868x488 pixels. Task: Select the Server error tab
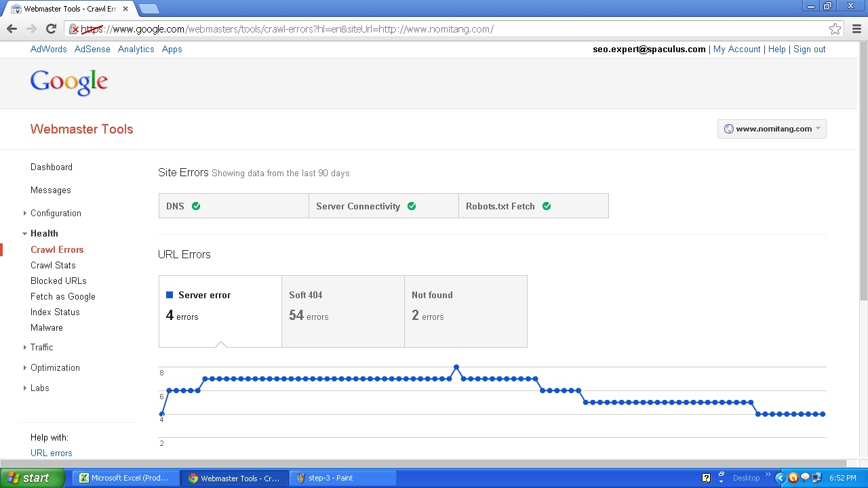[x=220, y=311]
